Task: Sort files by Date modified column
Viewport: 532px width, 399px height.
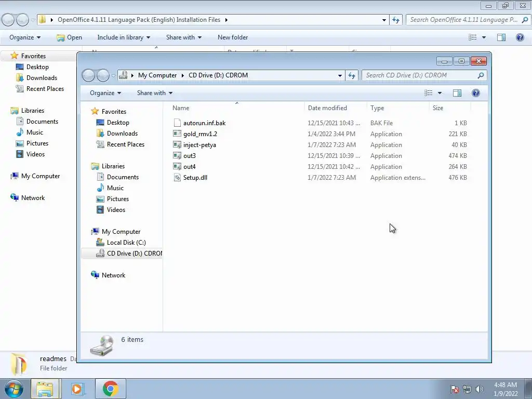Action: pos(336,108)
